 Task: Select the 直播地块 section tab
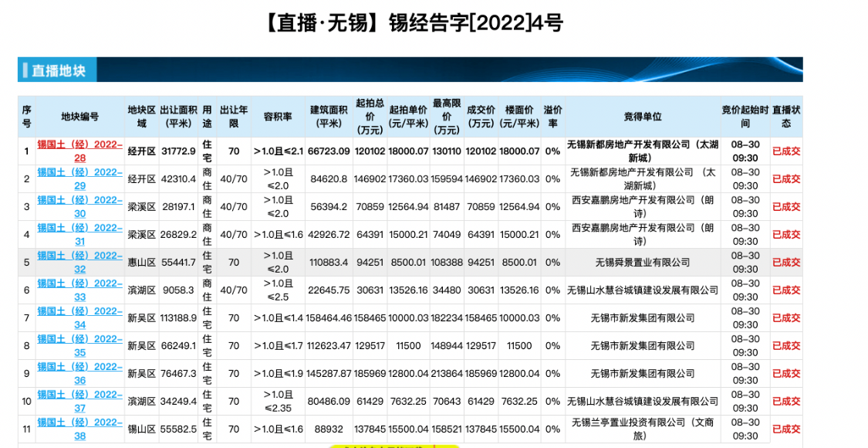coord(59,71)
